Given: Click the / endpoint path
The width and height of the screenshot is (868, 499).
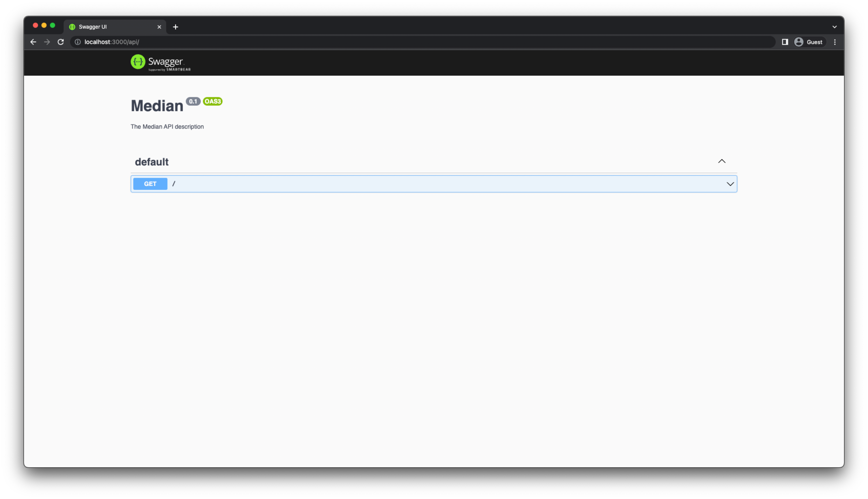Looking at the screenshot, I should tap(174, 184).
